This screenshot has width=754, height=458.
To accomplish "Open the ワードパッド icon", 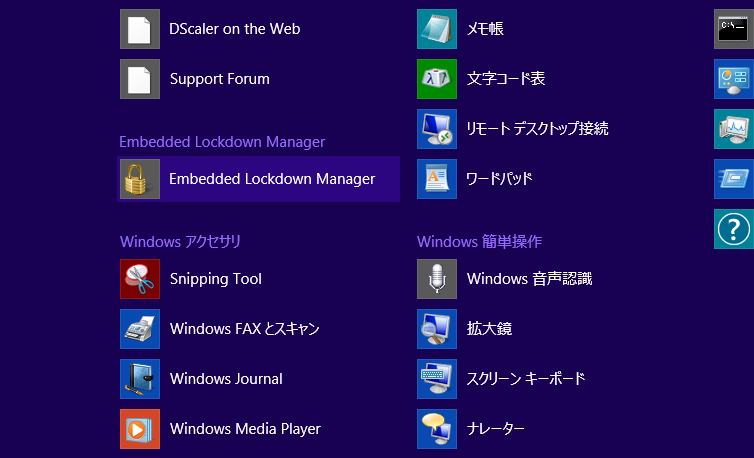I will pos(437,179).
